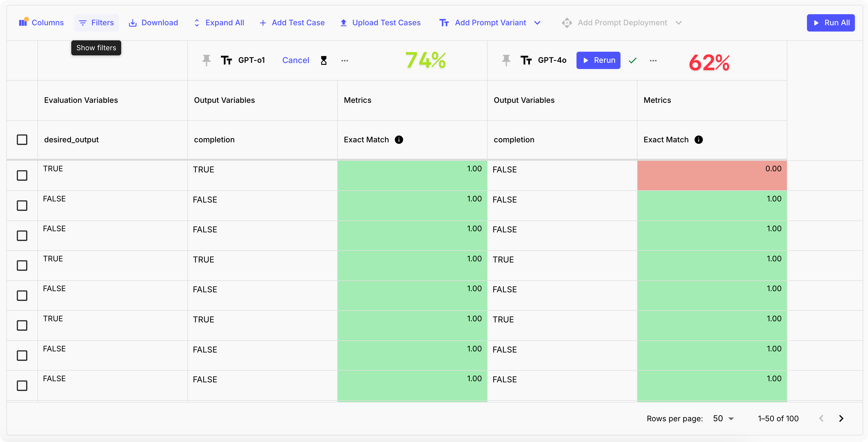Image resolution: width=868 pixels, height=442 pixels.
Task: Click the green checkmark next to Rerun
Action: tap(632, 61)
